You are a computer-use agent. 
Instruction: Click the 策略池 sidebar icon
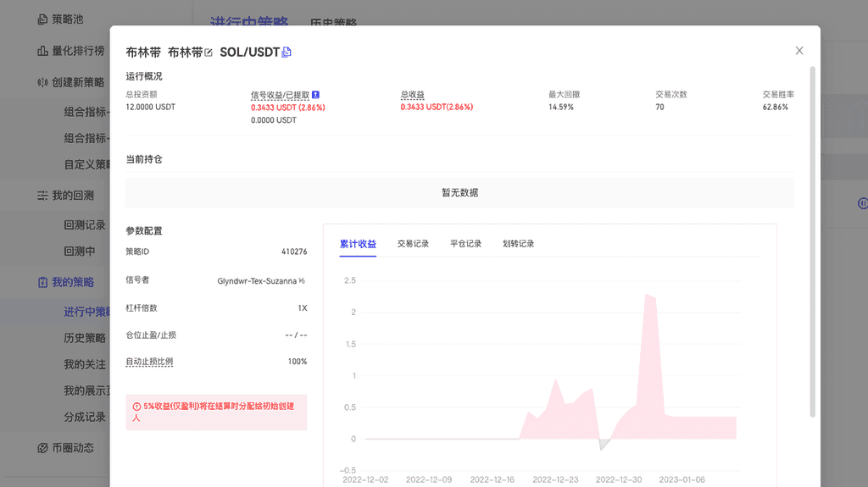43,19
